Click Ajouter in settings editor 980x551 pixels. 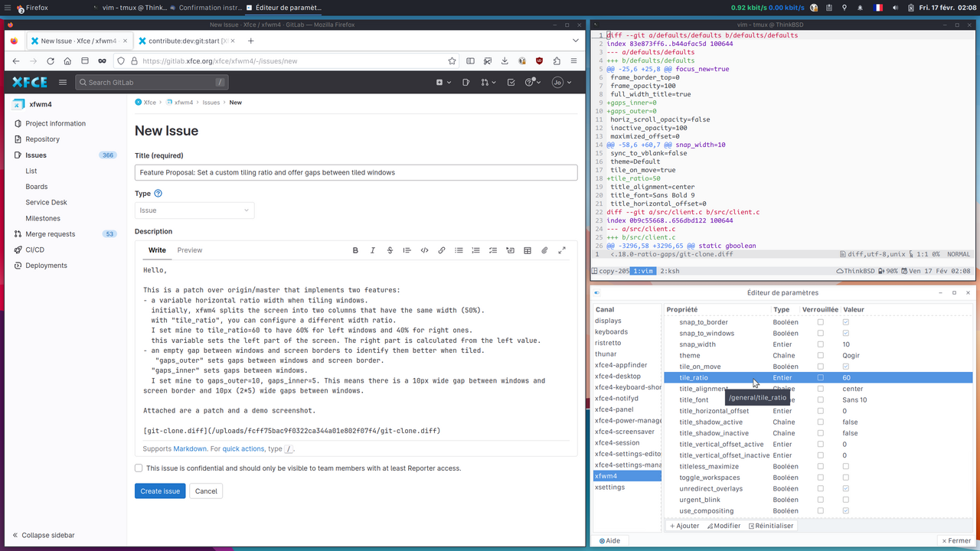[684, 526]
